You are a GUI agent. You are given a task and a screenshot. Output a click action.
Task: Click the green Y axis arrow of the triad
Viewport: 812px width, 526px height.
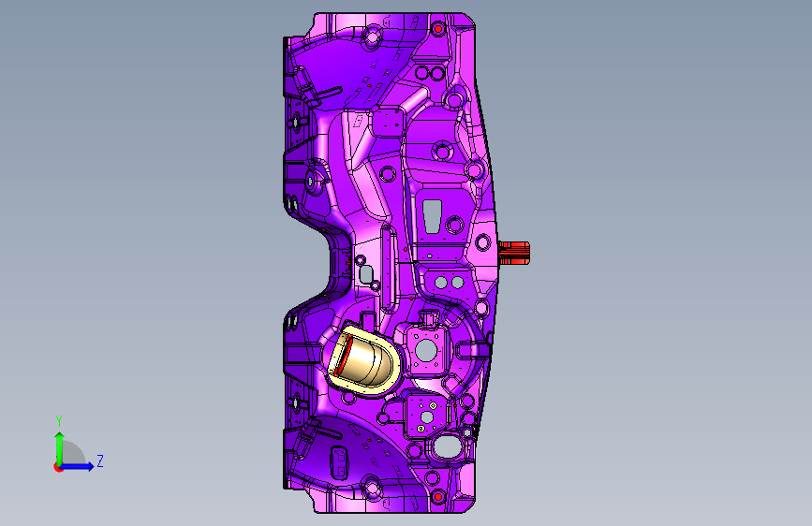(x=60, y=447)
